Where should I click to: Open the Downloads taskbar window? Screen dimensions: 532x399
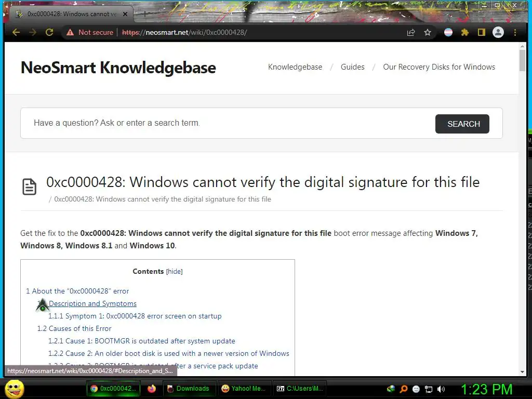click(x=189, y=389)
